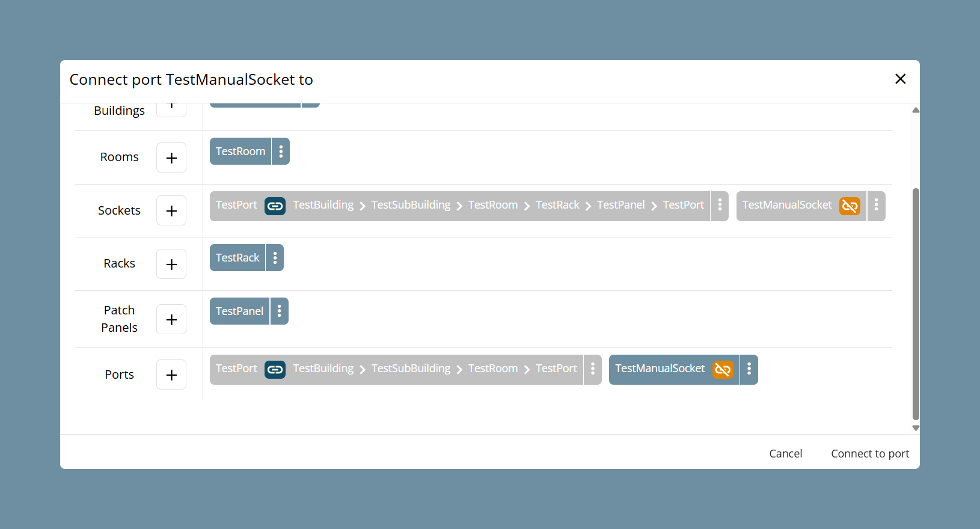The image size is (980, 529).
Task: Click TestSubBuilding in the Sockets row path
Action: tap(411, 205)
